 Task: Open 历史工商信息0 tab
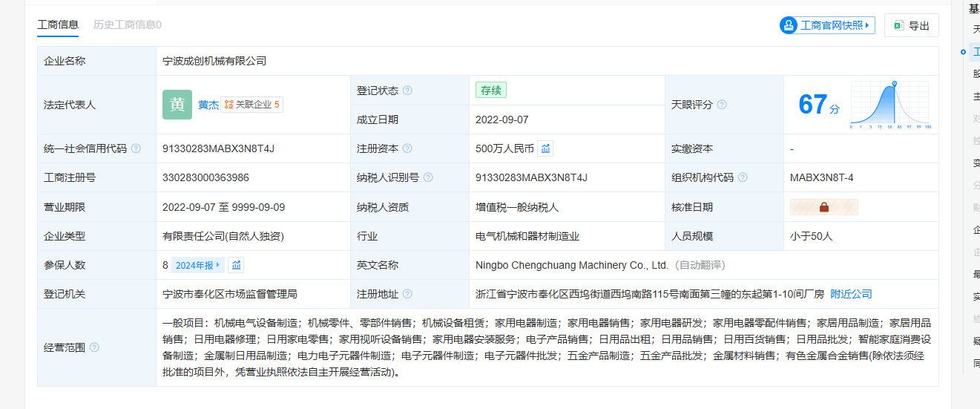[128, 24]
